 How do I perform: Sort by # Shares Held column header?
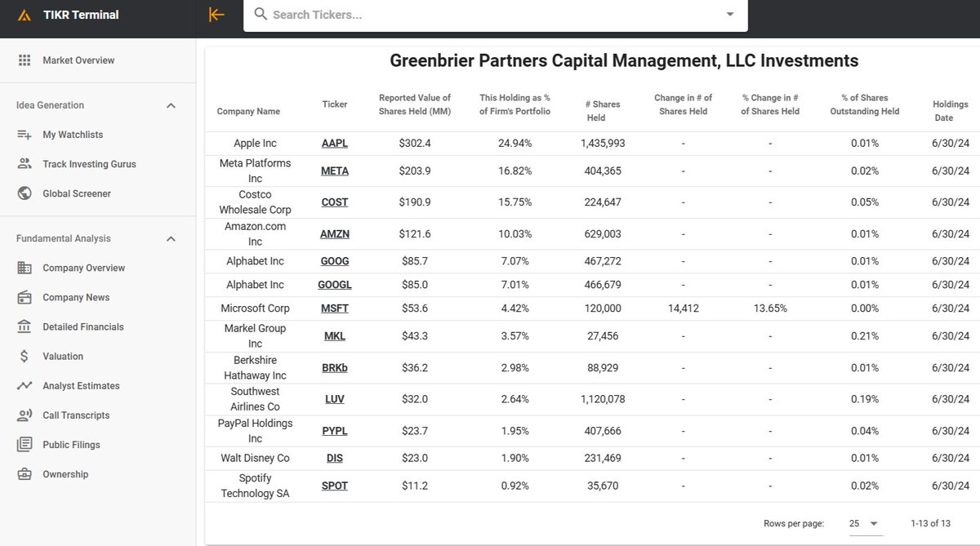pyautogui.click(x=603, y=111)
